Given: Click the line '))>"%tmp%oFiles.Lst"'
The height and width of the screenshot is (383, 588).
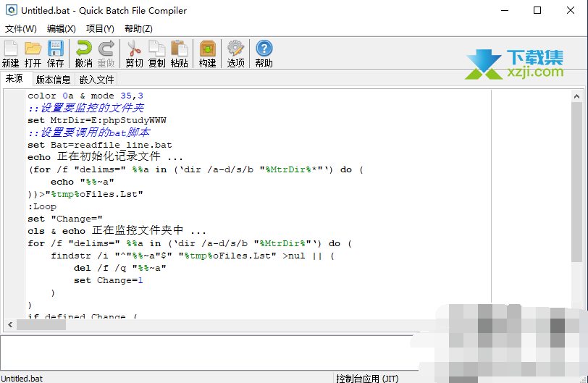Looking at the screenshot, I should 85,194.
